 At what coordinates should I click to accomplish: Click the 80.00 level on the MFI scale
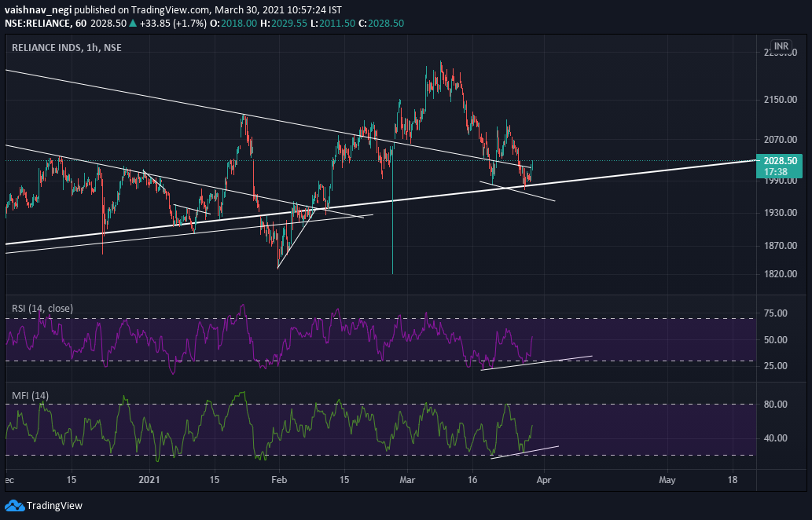(x=776, y=404)
